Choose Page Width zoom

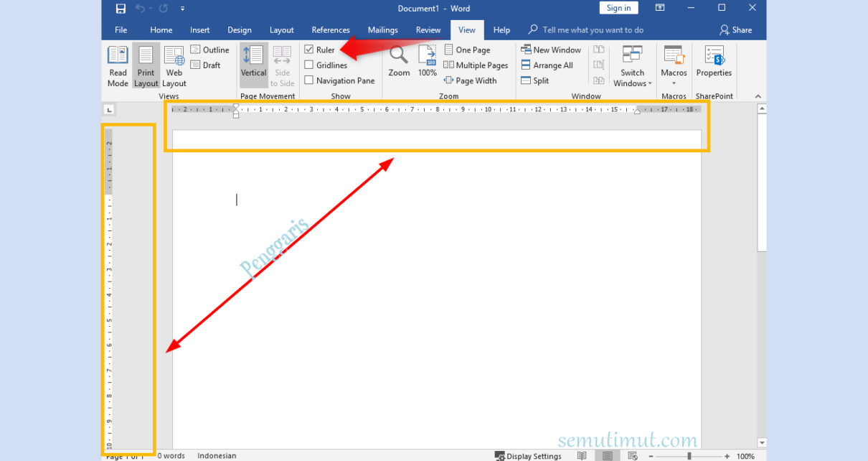point(470,80)
